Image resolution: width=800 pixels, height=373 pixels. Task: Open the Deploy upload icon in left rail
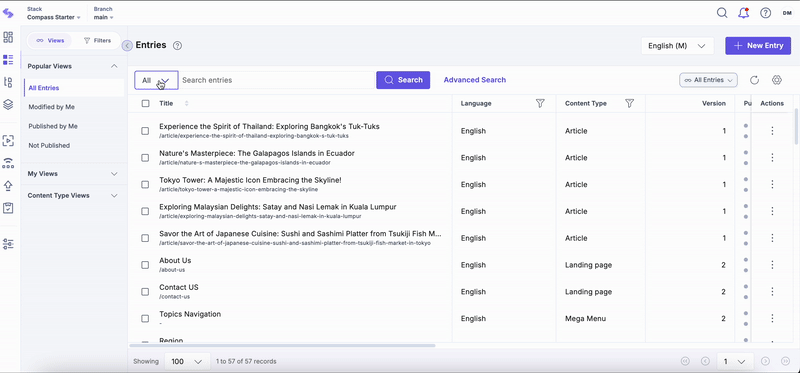coord(8,186)
